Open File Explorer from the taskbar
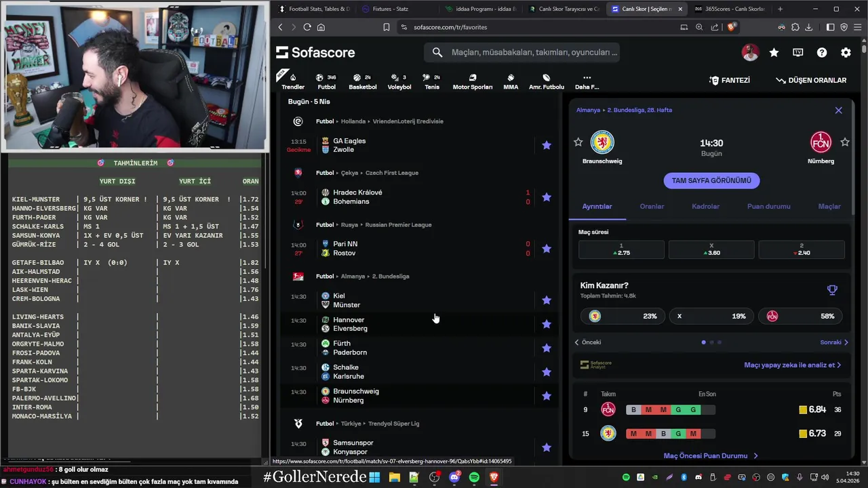 tap(394, 477)
